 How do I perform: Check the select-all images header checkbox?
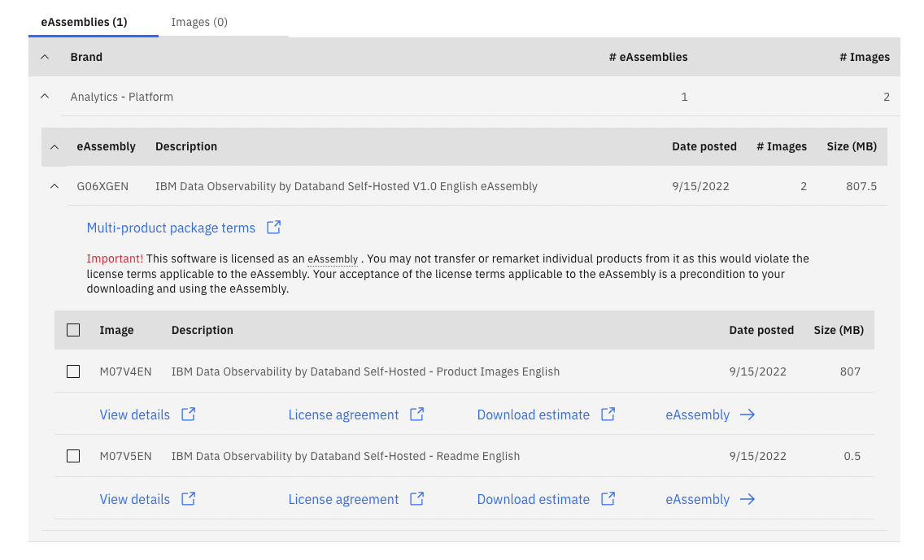73,330
